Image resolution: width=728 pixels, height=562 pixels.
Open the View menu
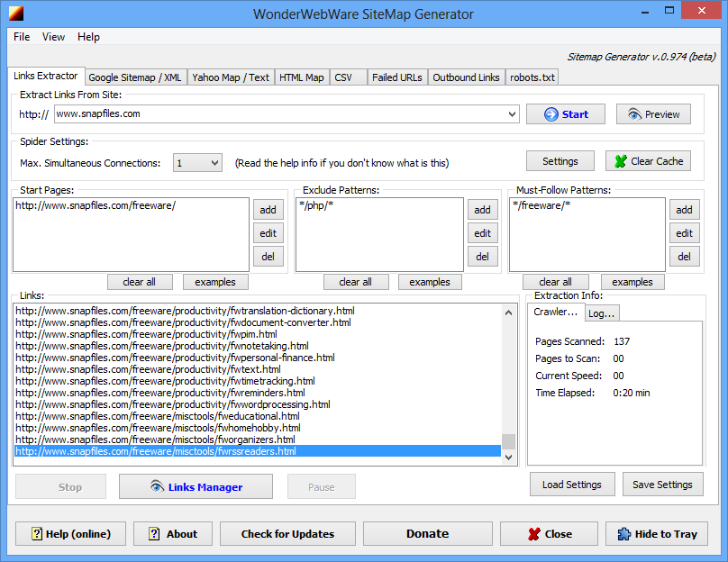tap(53, 37)
